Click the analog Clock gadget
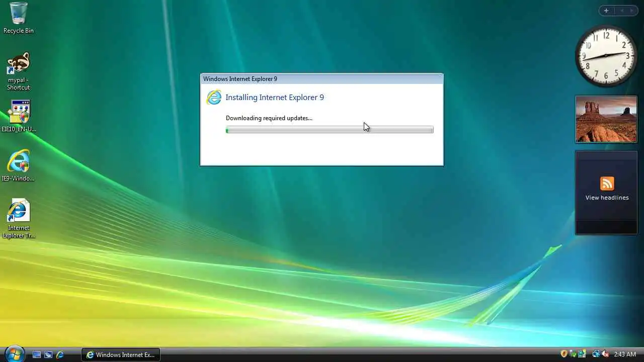Image resolution: width=644 pixels, height=362 pixels. pos(606,56)
